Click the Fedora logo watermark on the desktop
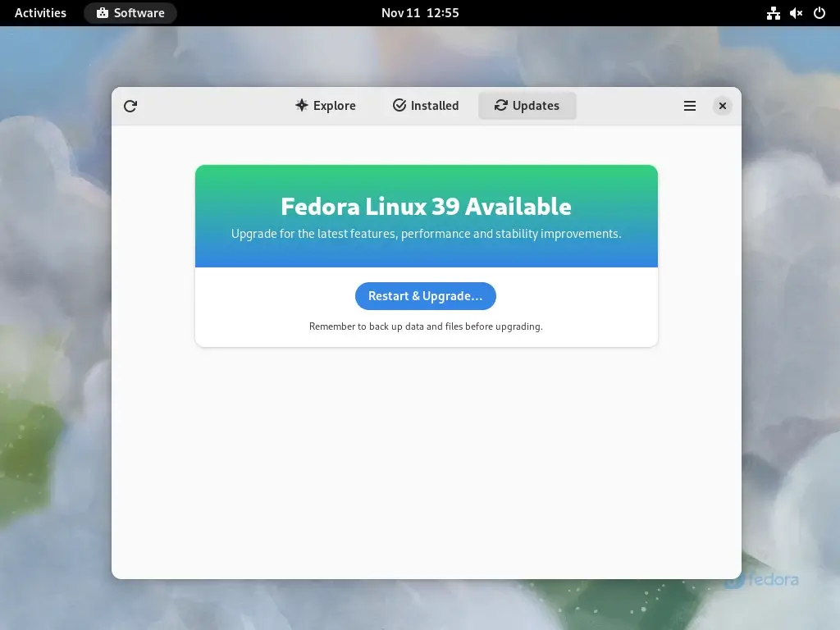This screenshot has height=630, width=840. [x=762, y=580]
